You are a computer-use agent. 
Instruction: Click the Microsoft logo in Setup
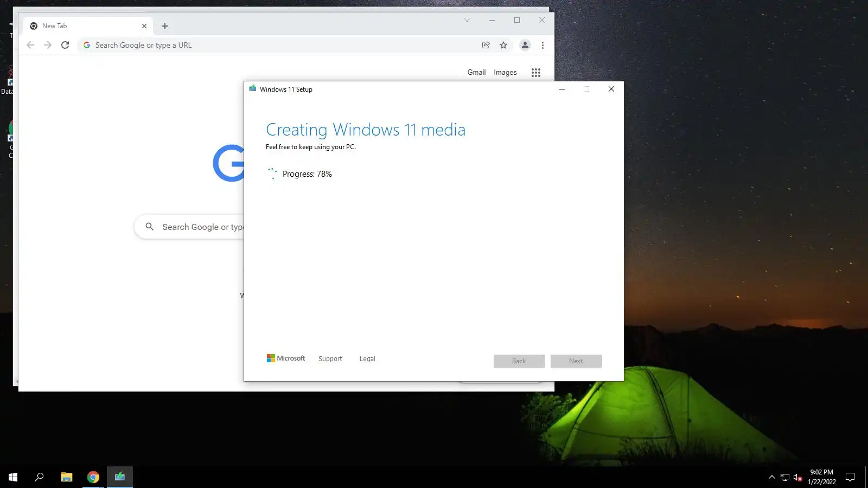pyautogui.click(x=286, y=358)
